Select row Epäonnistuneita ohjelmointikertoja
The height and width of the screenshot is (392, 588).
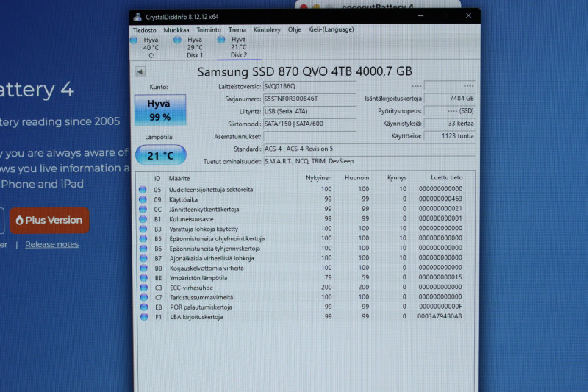click(301, 238)
